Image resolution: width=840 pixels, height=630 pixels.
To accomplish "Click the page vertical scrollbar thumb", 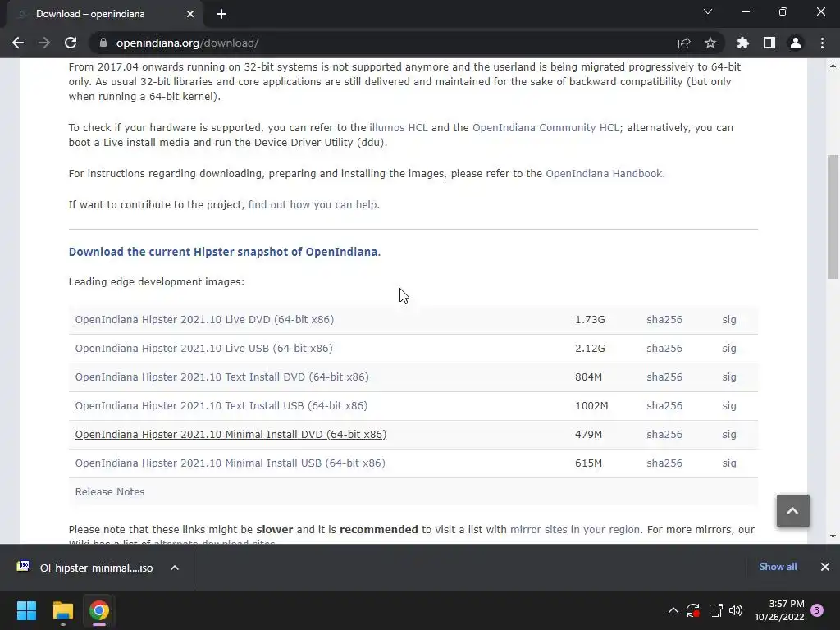I will (x=833, y=217).
